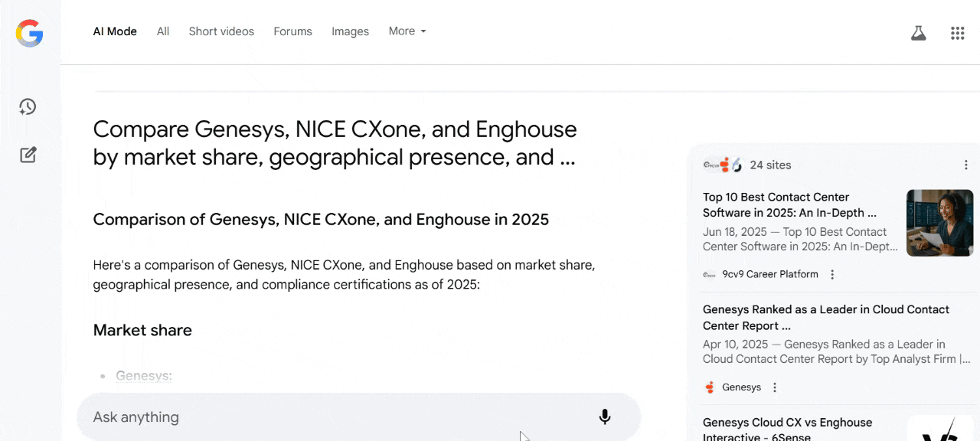The height and width of the screenshot is (441, 980).
Task: Click the 6Sense article thumbnail
Action: 939,428
